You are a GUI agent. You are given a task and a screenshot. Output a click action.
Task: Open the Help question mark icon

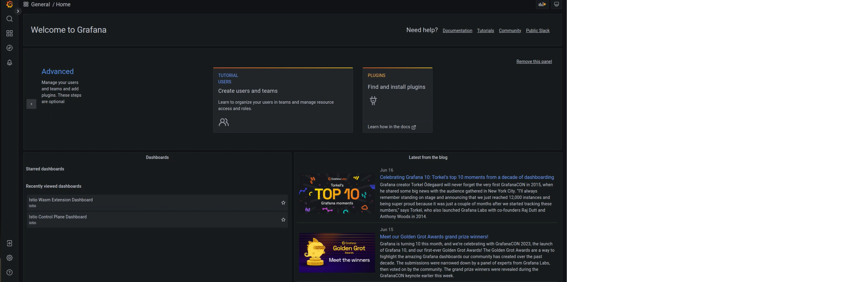point(9,272)
